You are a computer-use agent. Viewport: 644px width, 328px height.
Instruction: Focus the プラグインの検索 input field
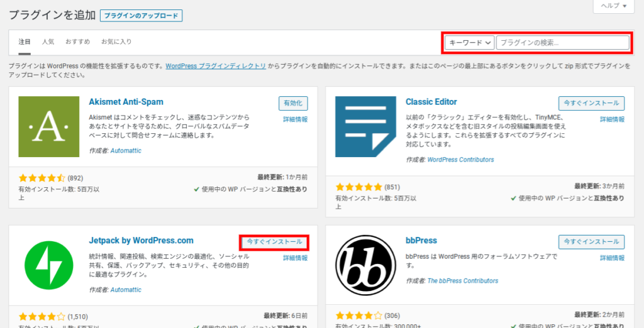point(563,42)
